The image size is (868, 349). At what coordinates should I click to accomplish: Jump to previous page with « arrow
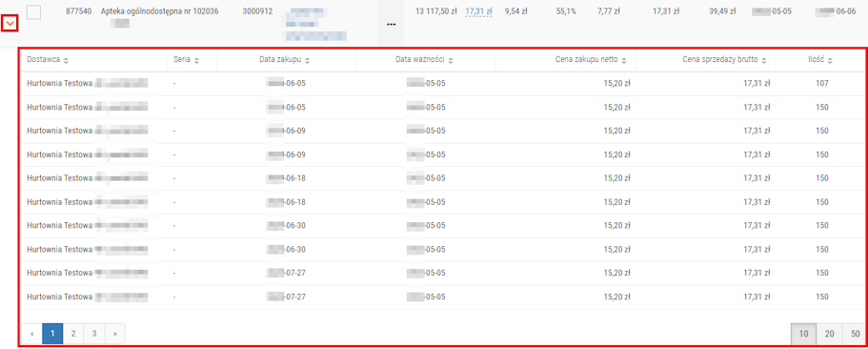(31, 334)
